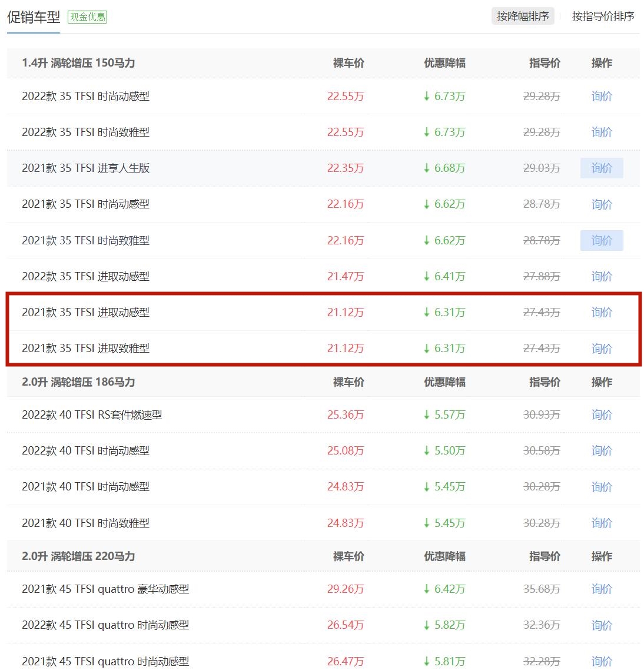Select the 2022款 35 TFSI 进取动感型 model name

(86, 276)
